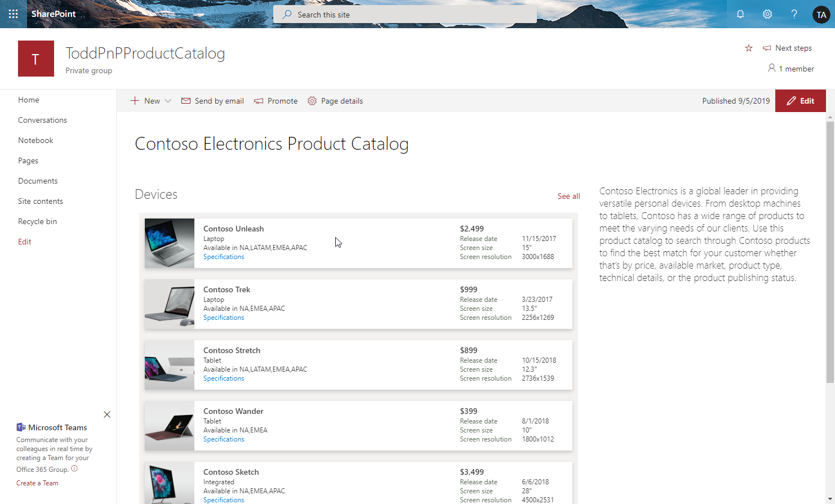Click Edit link in left navigation
Viewport: 835px width, 504px height.
[25, 242]
